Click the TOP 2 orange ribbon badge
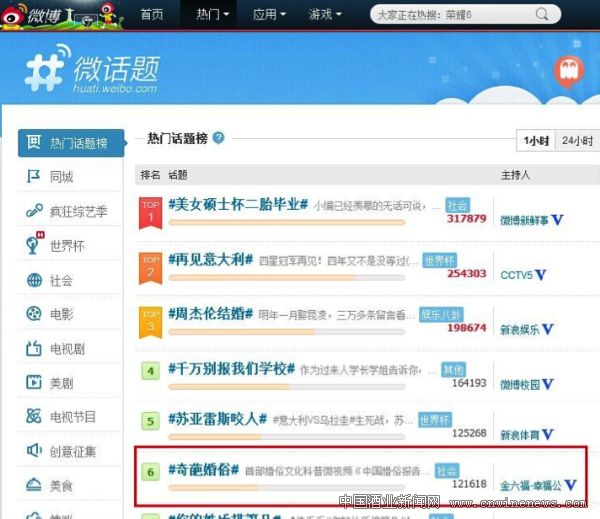The height and width of the screenshot is (519, 600). (x=150, y=268)
